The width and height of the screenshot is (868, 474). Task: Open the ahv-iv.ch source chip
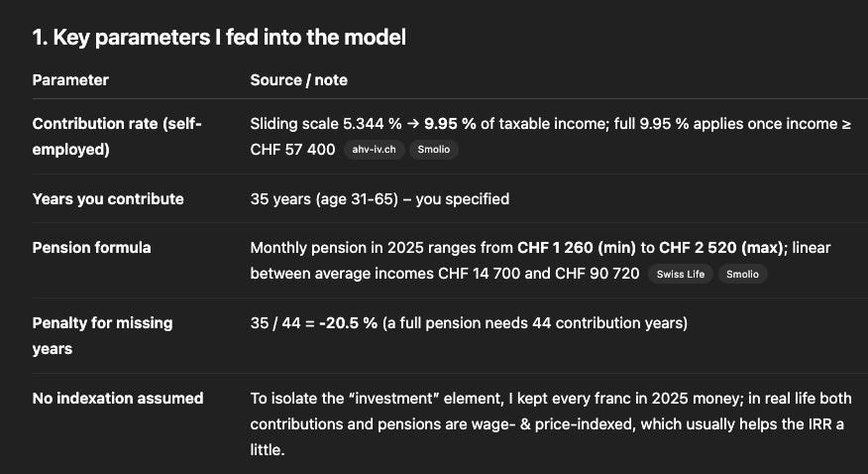click(x=373, y=150)
